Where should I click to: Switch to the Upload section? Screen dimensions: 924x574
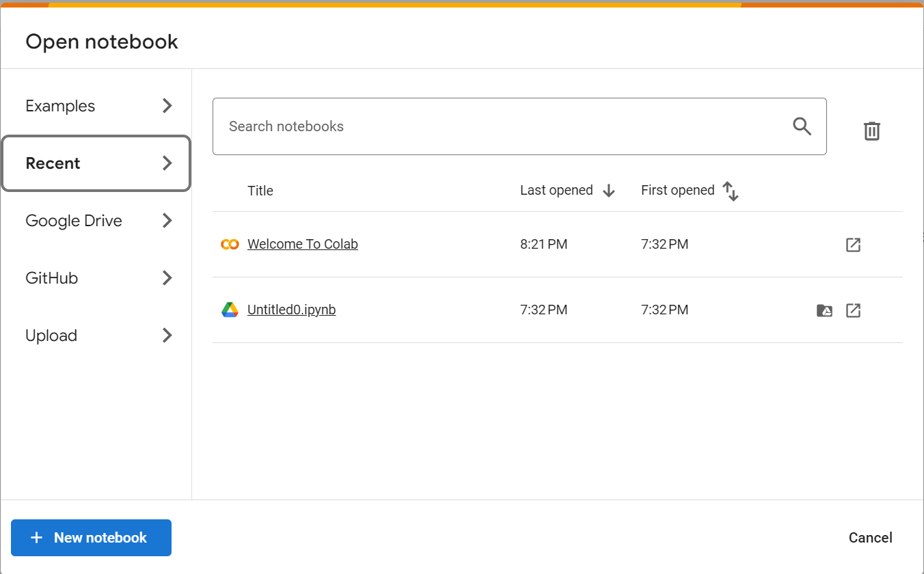click(96, 336)
